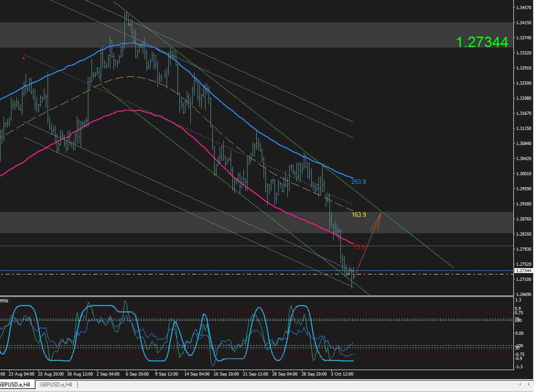Click the 6 Sep 20:00 time label
Screen dimensions: 534x392
[137, 374]
